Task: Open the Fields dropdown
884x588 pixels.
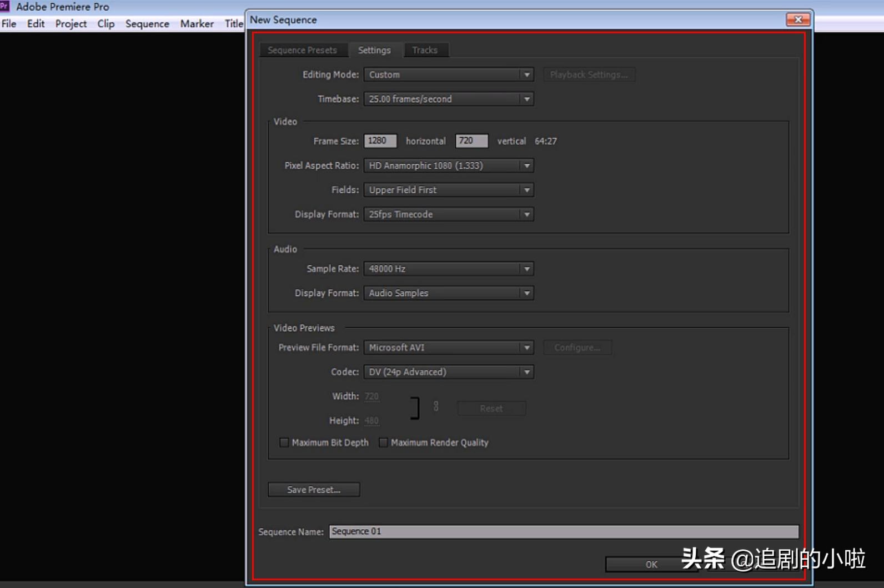Action: pyautogui.click(x=449, y=190)
